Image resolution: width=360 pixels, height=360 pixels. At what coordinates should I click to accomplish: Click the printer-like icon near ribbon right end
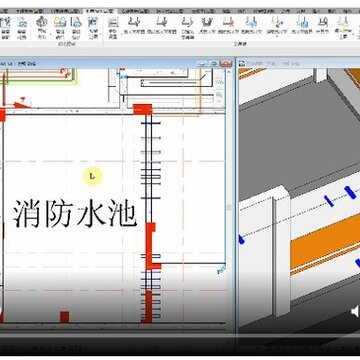click(322, 23)
